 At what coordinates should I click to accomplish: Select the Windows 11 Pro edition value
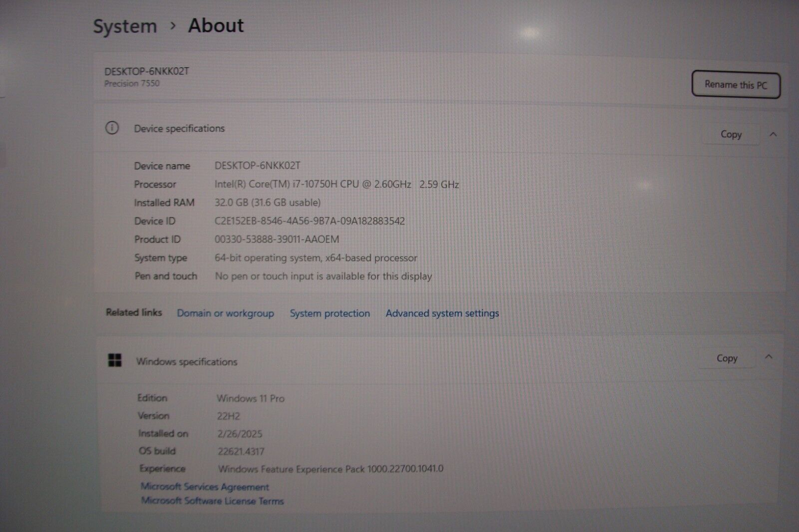point(251,398)
